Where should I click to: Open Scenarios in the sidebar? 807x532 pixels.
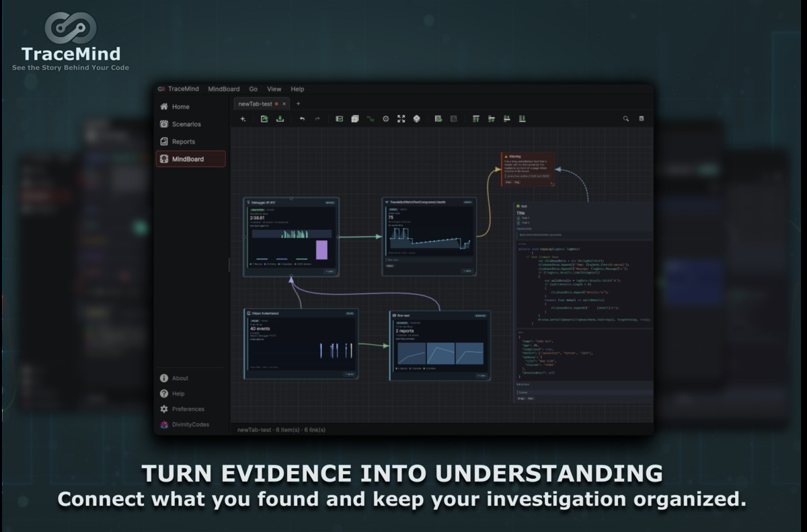coord(190,124)
